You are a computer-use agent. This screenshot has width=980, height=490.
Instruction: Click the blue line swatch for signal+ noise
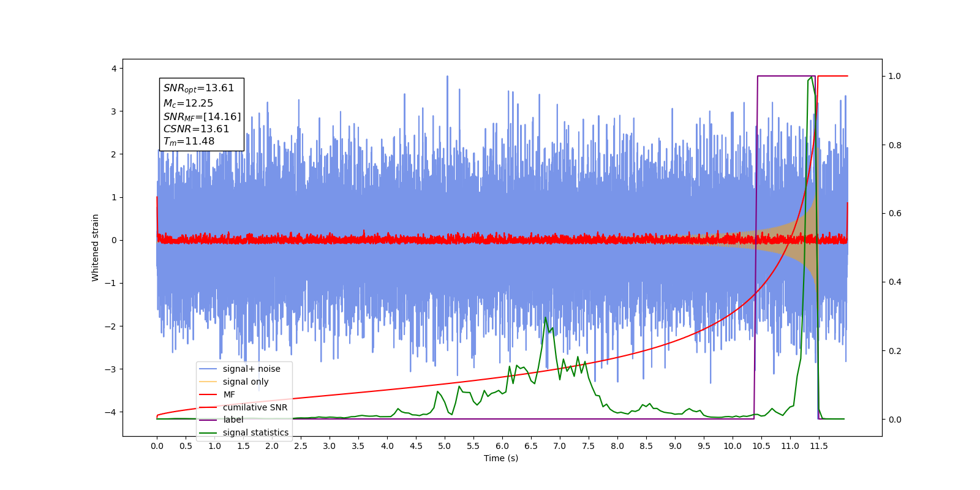208,369
